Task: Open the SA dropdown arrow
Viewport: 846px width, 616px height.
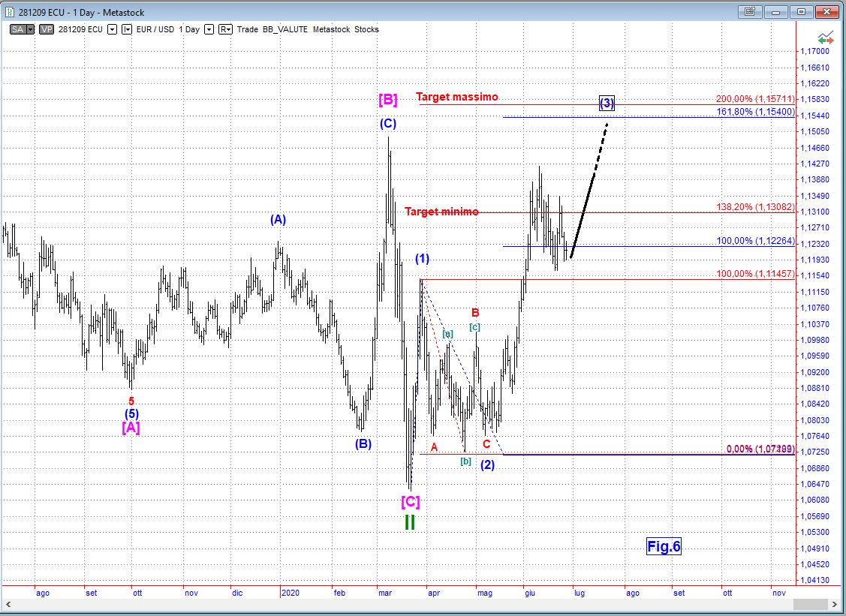Action: (x=31, y=29)
